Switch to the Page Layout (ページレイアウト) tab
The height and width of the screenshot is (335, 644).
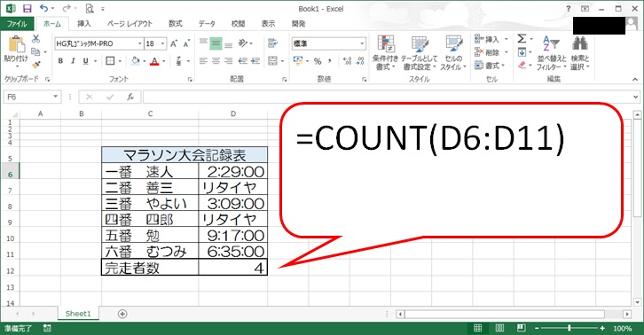[130, 24]
